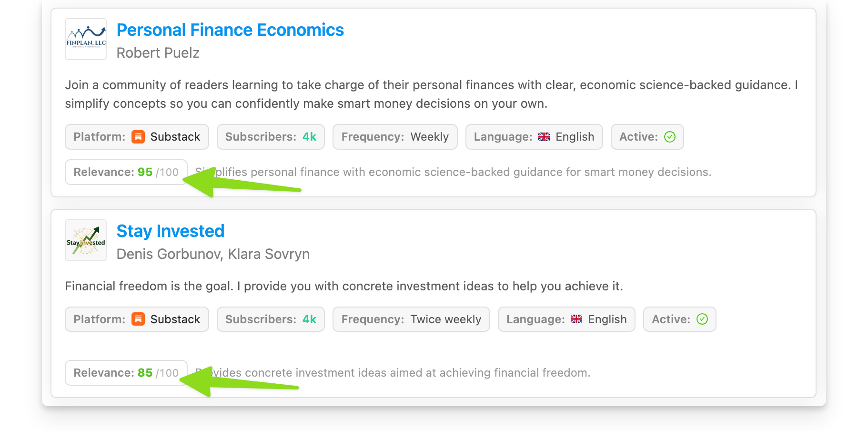Open the Stay Invested newsletter link
This screenshot has height=431, width=868.
point(170,231)
